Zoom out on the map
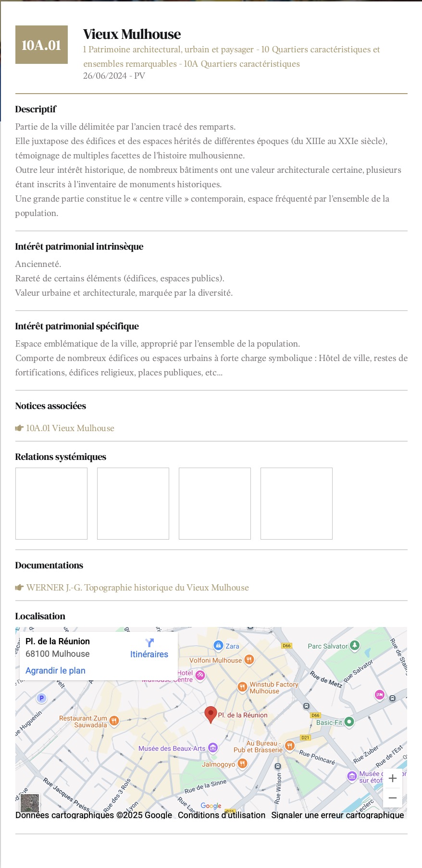Screen dimensions: 422x868 click(x=392, y=798)
